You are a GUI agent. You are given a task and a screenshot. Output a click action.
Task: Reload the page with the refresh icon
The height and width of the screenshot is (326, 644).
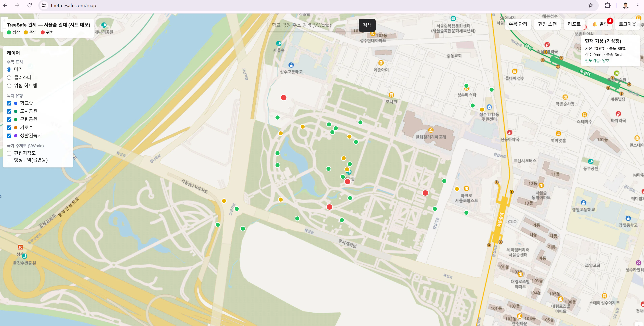pyautogui.click(x=30, y=5)
